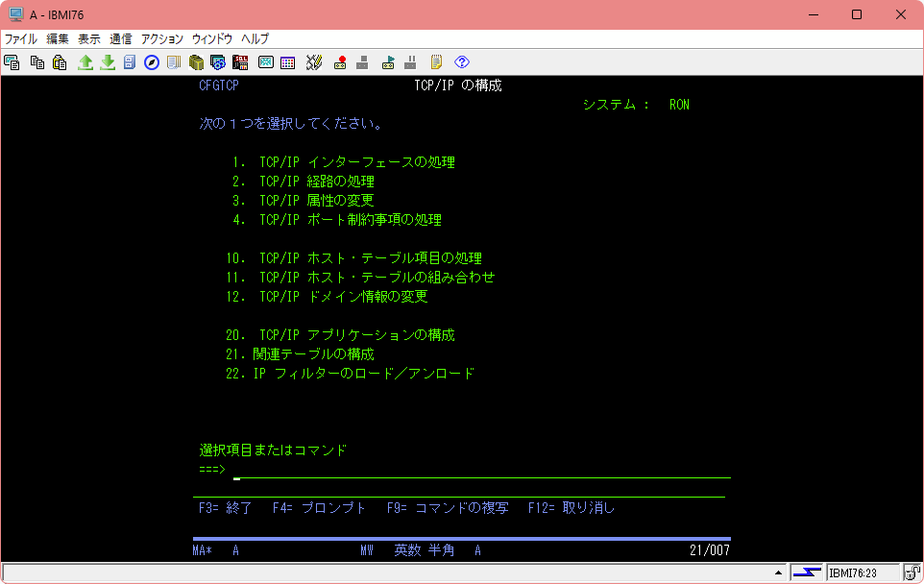Image resolution: width=924 pixels, height=584 pixels.
Task: Click the 英数 半角 input mode indicator
Action: 425,550
